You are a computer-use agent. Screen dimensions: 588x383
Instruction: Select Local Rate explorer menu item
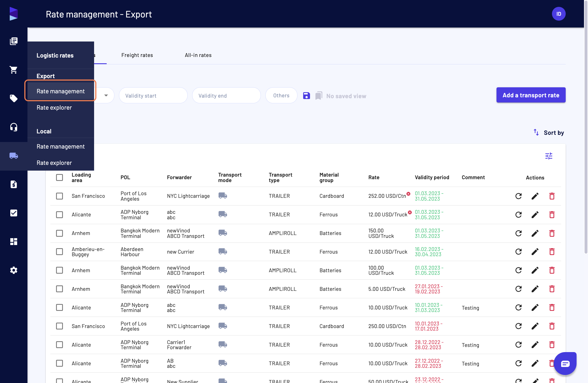pos(61,163)
